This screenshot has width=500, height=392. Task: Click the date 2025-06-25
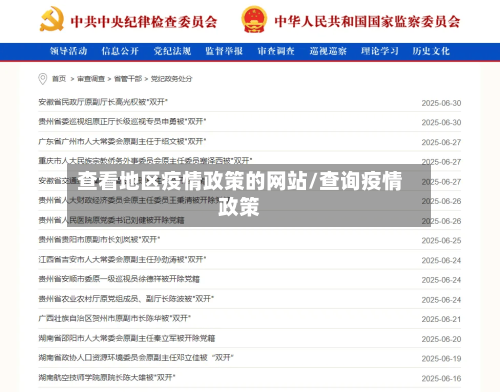(x=441, y=240)
